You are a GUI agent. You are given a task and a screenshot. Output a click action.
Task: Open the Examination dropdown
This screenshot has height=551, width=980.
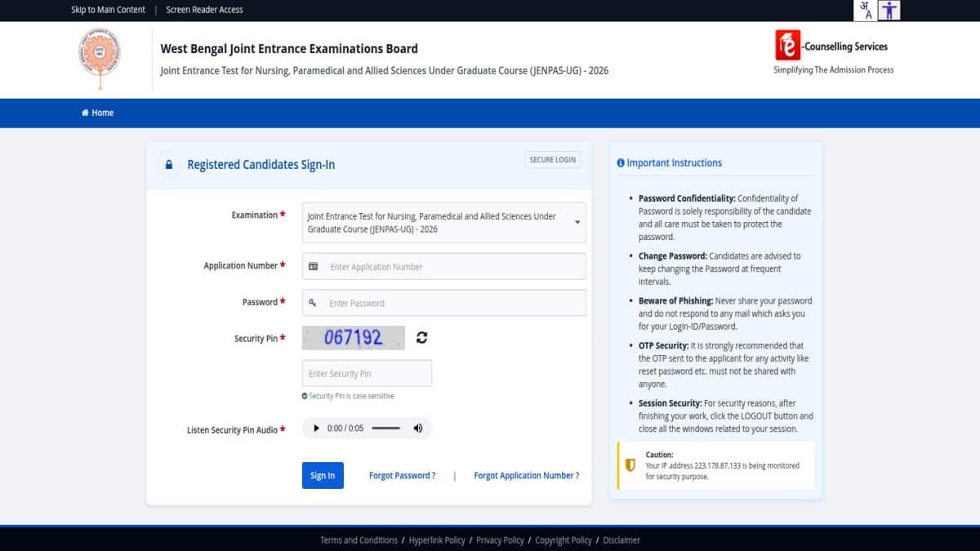444,223
